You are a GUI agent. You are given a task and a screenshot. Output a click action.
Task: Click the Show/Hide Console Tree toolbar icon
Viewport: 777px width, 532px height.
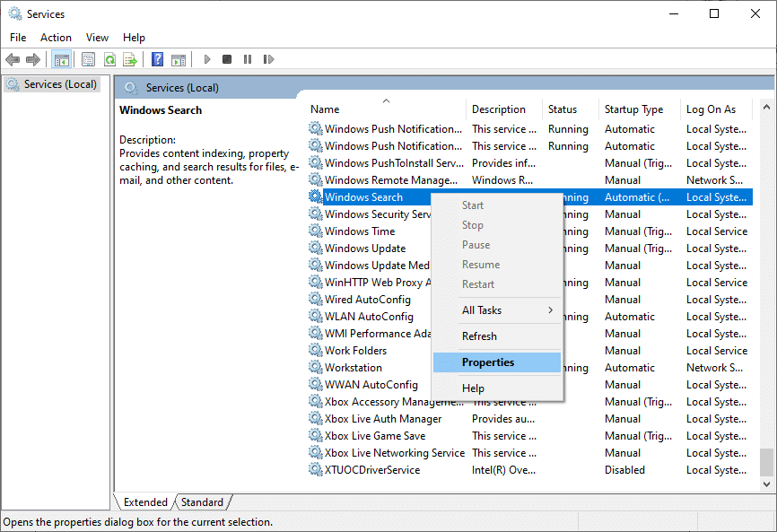click(x=62, y=59)
